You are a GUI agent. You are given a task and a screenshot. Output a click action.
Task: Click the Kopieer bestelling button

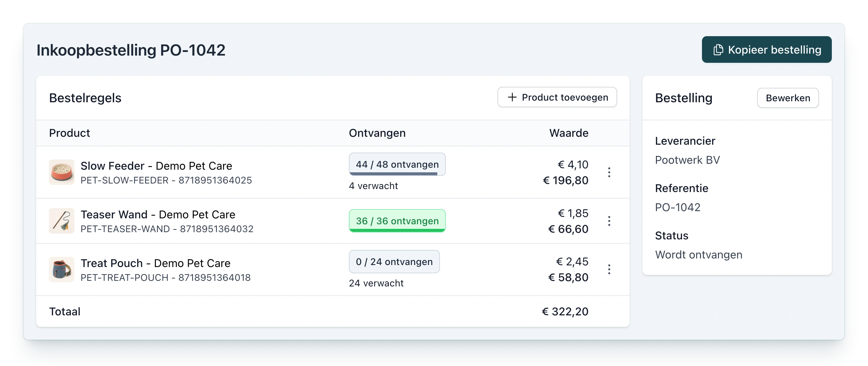(766, 50)
